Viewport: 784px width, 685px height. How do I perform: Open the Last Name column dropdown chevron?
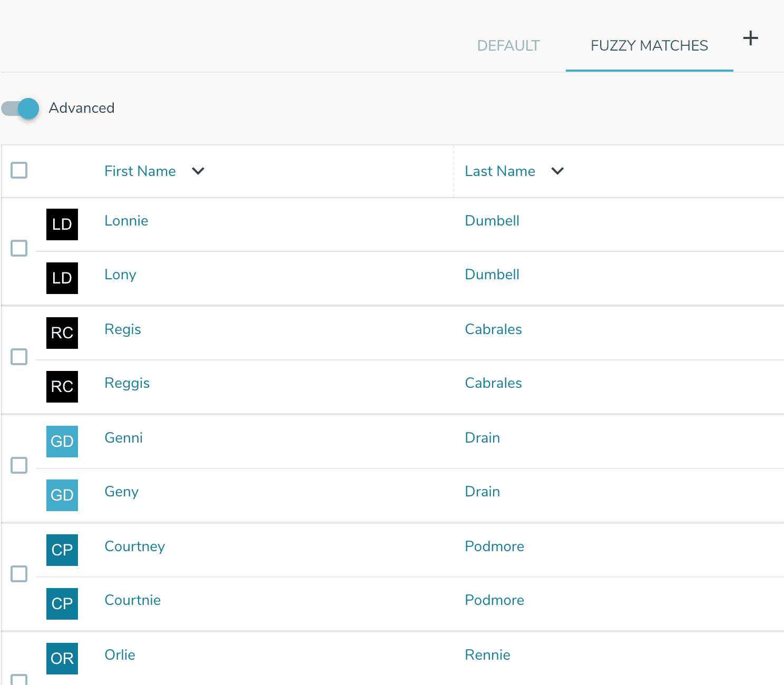tap(557, 171)
